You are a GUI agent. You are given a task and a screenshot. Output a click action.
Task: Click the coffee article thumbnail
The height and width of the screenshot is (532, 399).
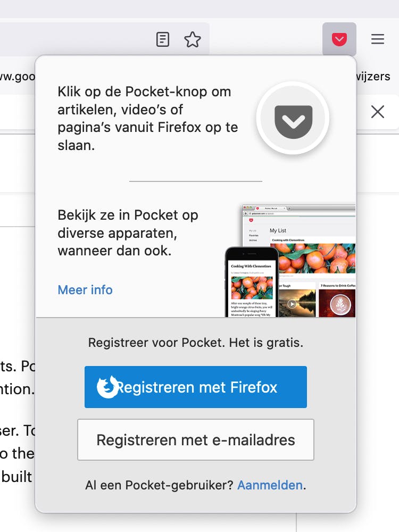337,302
